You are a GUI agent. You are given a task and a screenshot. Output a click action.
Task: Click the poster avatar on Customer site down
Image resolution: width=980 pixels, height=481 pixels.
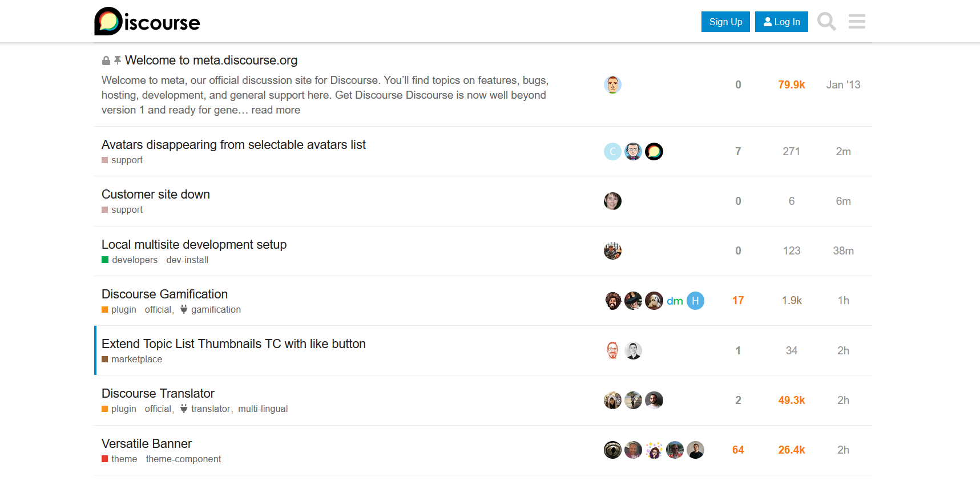[612, 201]
